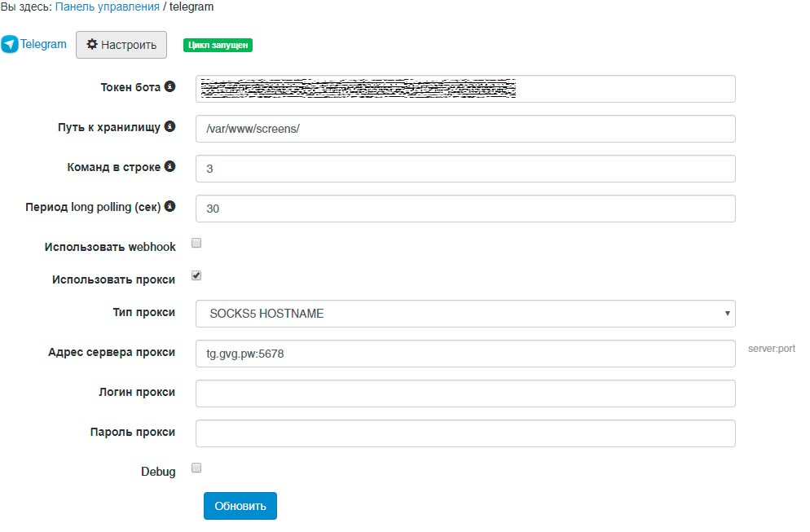Click the gear icon in the Настроить button
Viewport: 810px width, 532px height.
[92, 45]
